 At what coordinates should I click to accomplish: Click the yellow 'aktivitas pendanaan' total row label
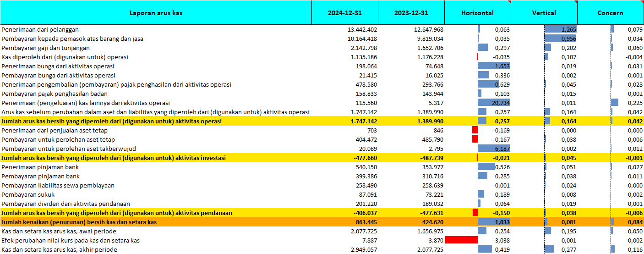click(117, 213)
